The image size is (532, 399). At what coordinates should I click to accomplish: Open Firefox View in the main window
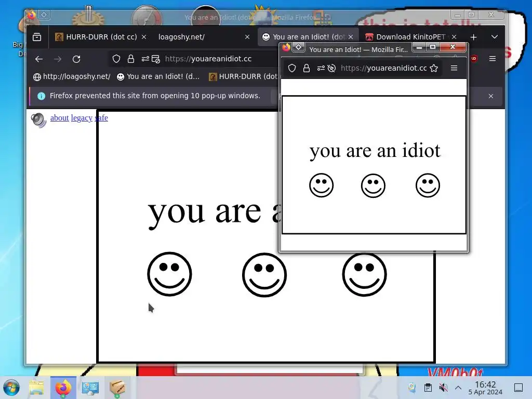(x=37, y=37)
